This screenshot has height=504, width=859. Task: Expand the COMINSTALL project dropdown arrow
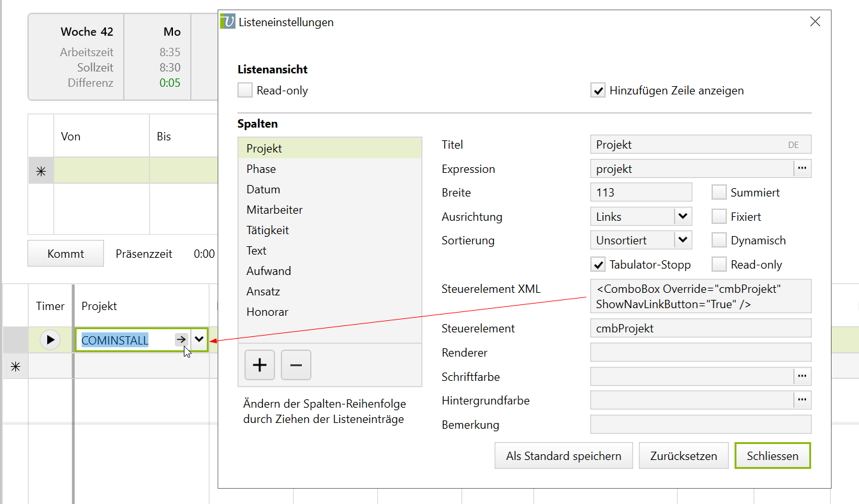200,339
